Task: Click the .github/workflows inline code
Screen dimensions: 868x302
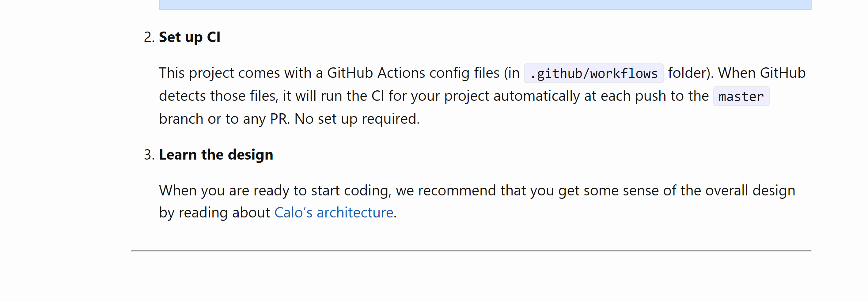Action: (x=593, y=74)
